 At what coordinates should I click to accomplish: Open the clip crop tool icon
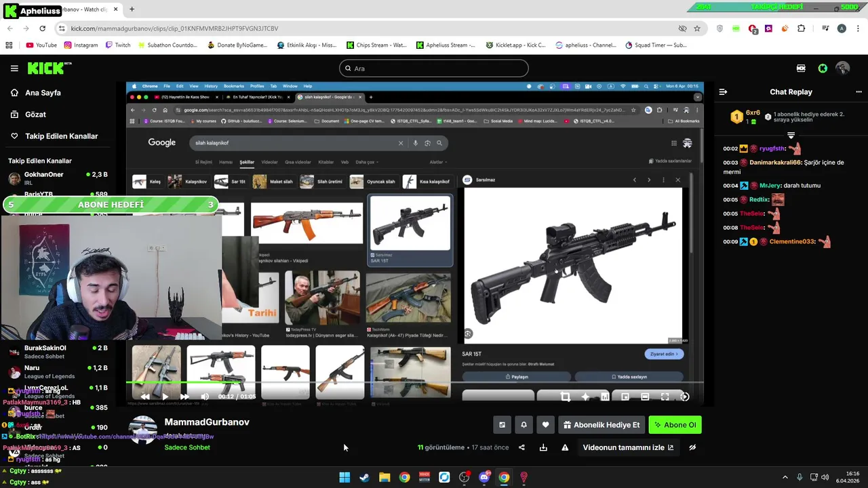[x=565, y=396]
